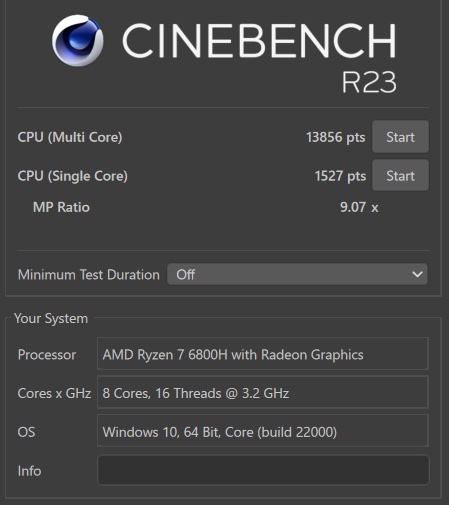
Task: Click the 9.07 x MP Ratio value
Action: (359, 207)
